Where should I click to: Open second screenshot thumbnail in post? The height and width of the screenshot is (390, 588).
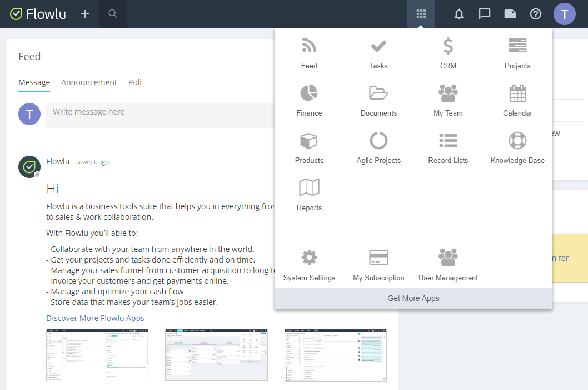click(x=216, y=355)
